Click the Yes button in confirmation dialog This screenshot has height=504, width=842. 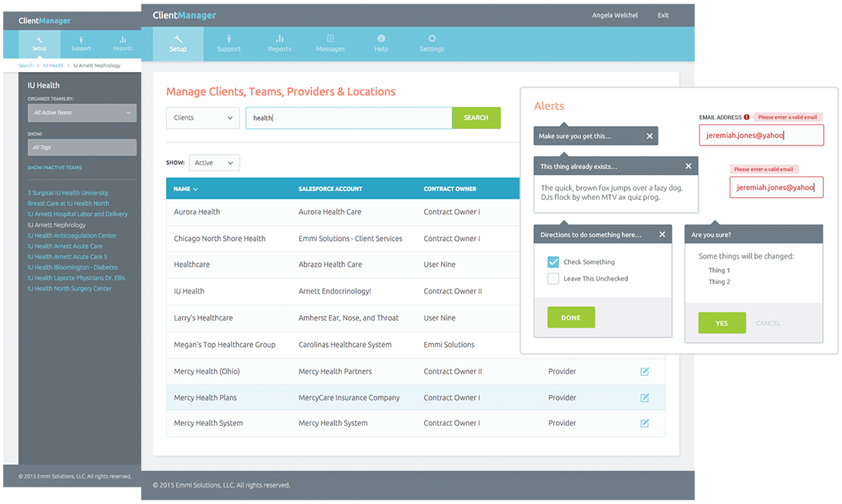click(x=721, y=323)
